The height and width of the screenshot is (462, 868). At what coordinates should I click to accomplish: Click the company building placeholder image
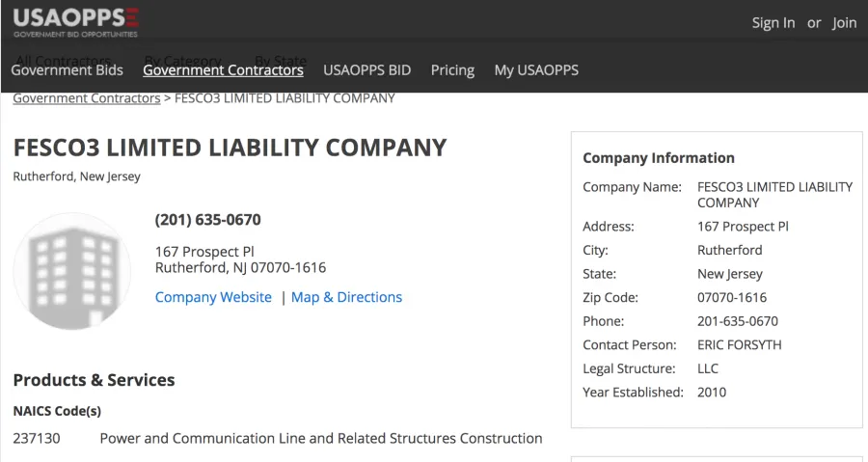click(x=72, y=271)
